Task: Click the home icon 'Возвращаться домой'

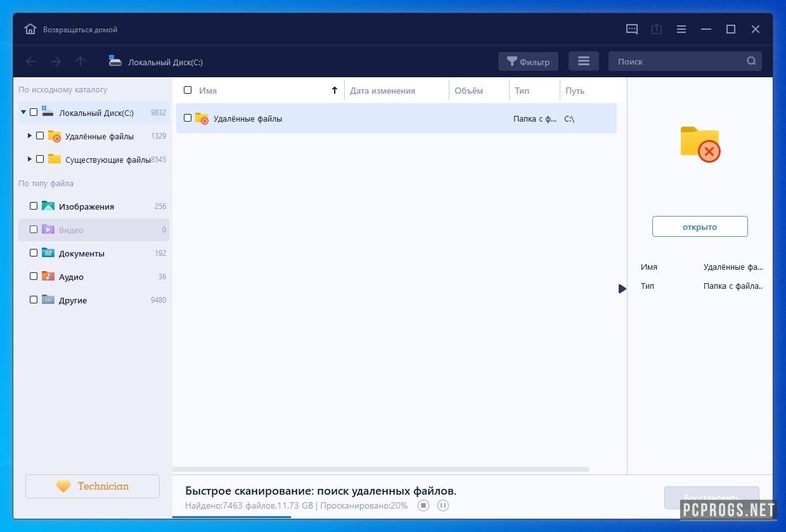Action: (30, 29)
